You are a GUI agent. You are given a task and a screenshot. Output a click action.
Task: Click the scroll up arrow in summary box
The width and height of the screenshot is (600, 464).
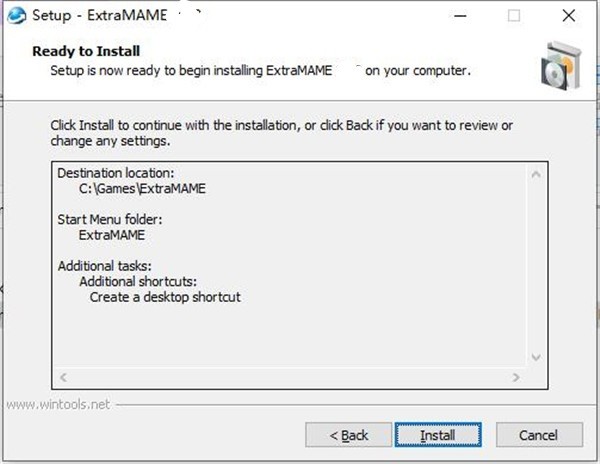[536, 174]
